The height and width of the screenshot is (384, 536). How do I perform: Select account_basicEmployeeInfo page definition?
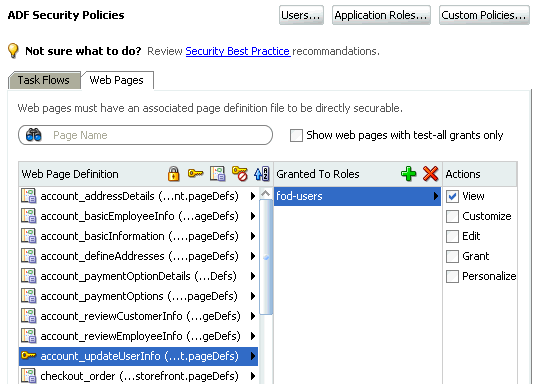pos(138,216)
